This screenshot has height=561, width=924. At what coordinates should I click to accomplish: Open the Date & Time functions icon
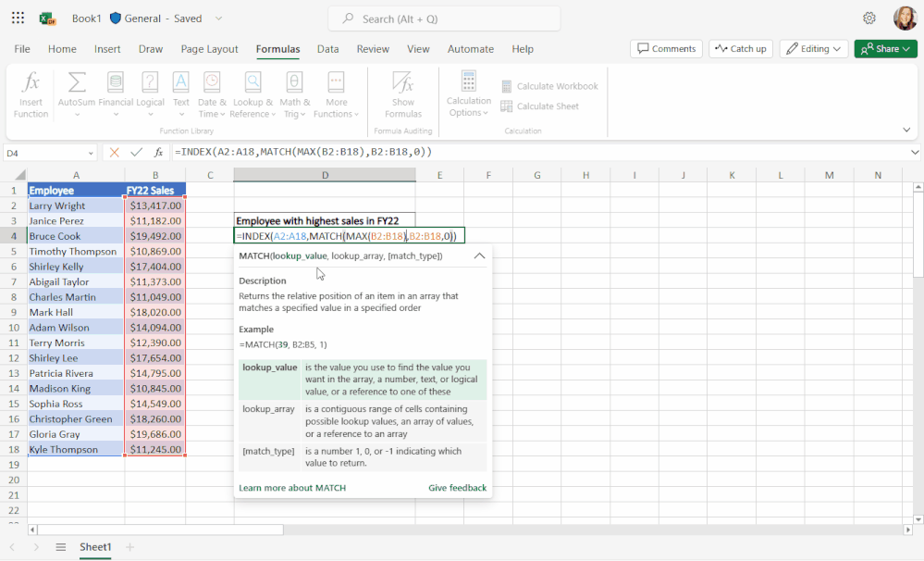coord(211,93)
